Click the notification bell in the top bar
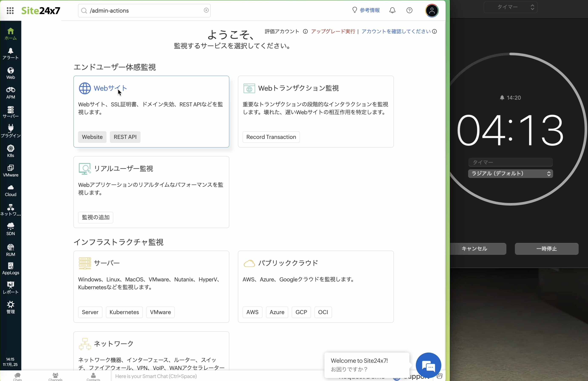The image size is (588, 381). pyautogui.click(x=392, y=10)
